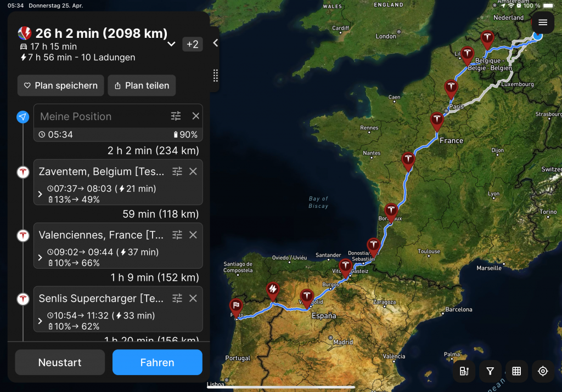The height and width of the screenshot is (392, 562).
Task: Remove the Valenciennes, France stop
Action: pyautogui.click(x=193, y=235)
